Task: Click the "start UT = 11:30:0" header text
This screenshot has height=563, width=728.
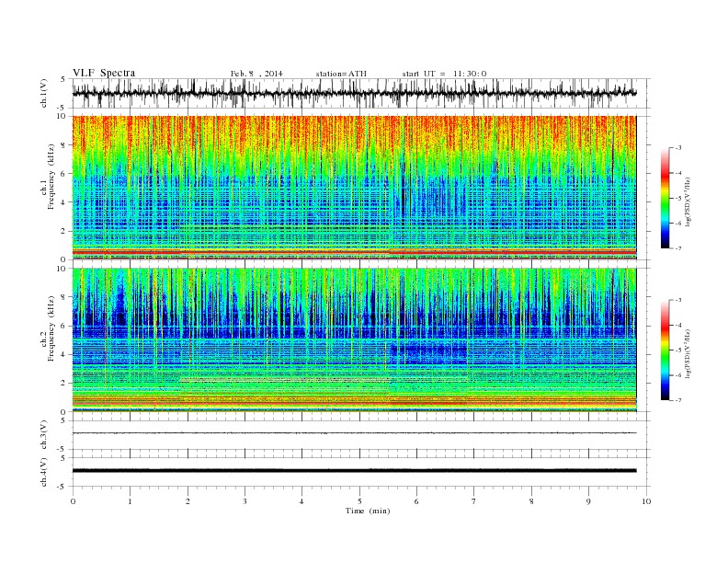Action: coord(444,74)
